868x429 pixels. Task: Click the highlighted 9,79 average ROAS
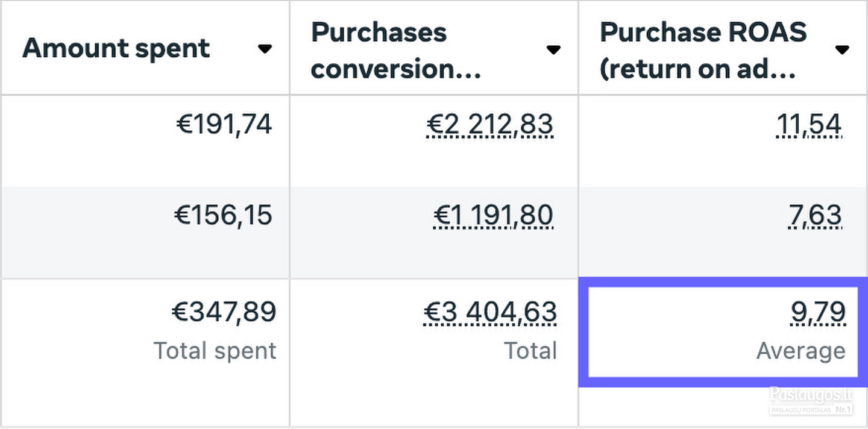[818, 312]
